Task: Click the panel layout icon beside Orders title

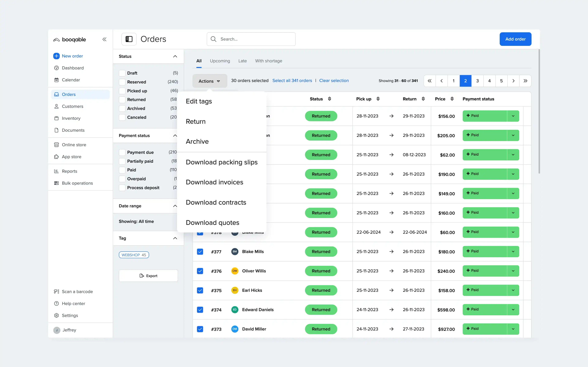Action: pos(129,39)
